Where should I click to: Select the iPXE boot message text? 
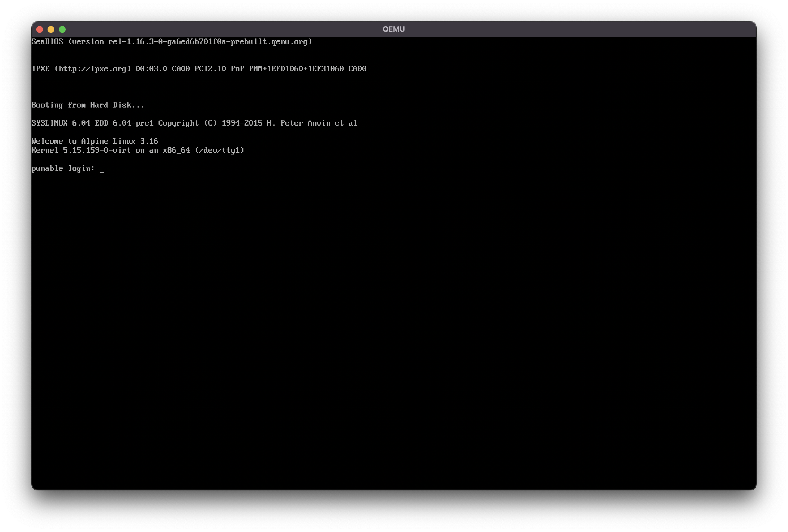199,68
